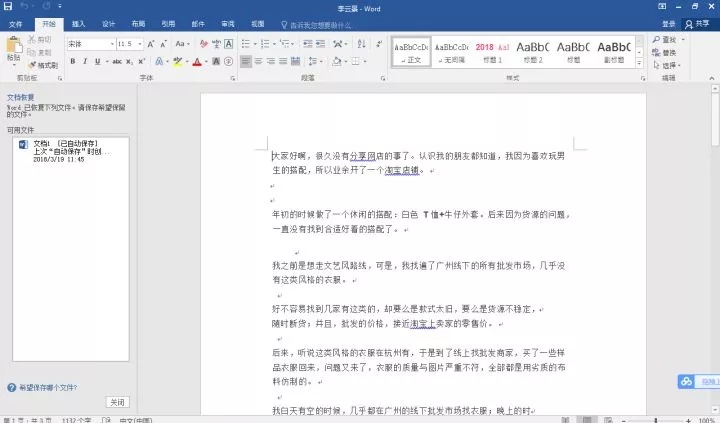Click the Close (关闭) button in recovery pane
720x423 pixels.
point(117,402)
